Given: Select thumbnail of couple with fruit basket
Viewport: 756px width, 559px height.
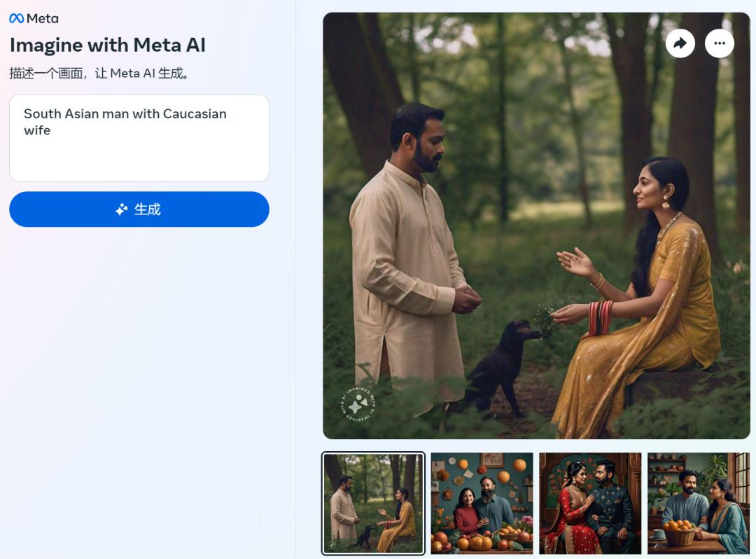Looking at the screenshot, I should tap(699, 503).
